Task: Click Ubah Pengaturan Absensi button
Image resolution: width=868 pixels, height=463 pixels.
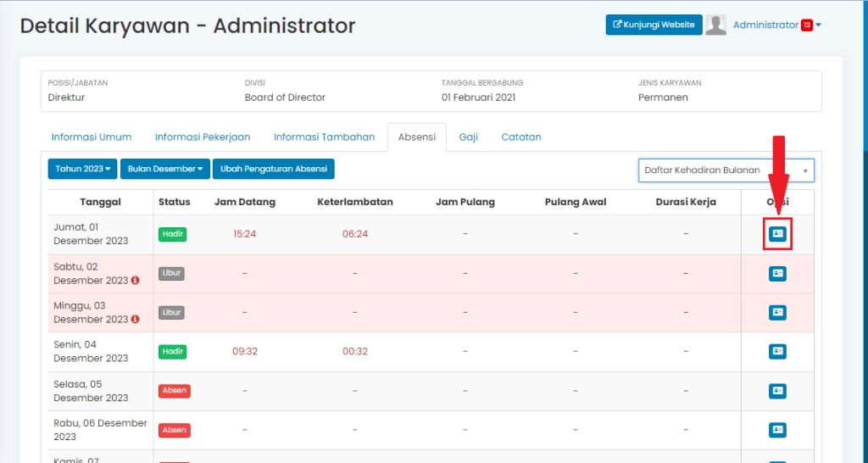Action: [x=274, y=169]
